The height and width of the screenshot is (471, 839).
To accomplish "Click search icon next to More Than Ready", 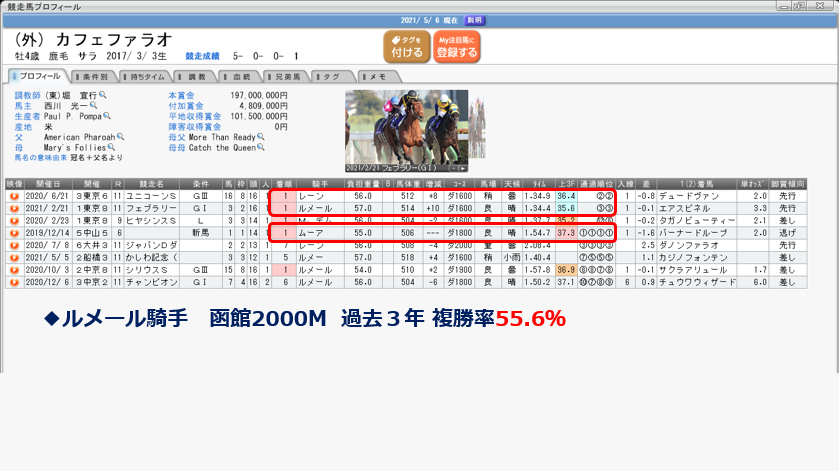I will click(x=262, y=137).
